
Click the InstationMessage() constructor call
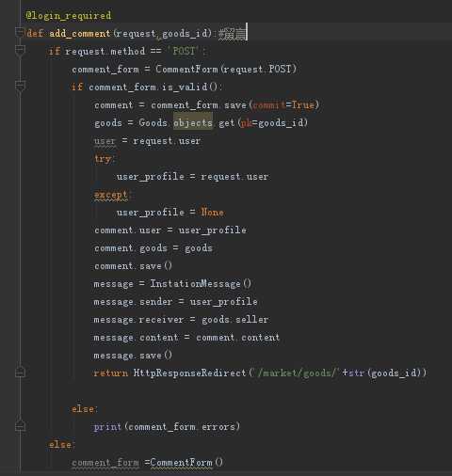[x=201, y=284]
